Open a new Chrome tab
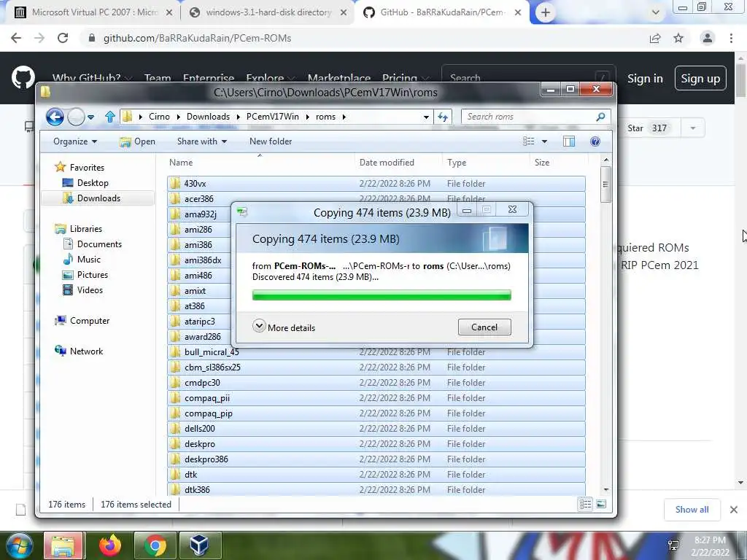 pos(546,13)
